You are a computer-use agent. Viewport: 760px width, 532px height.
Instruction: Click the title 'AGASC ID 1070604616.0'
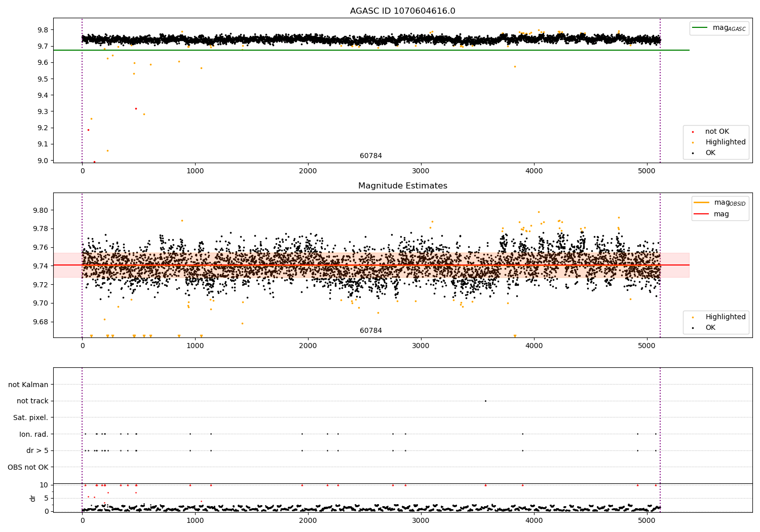[403, 11]
